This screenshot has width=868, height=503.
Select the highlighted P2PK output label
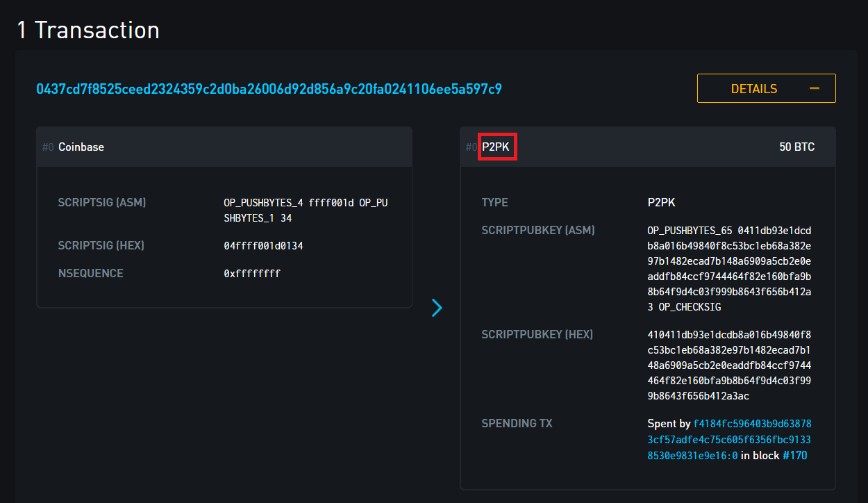[497, 147]
